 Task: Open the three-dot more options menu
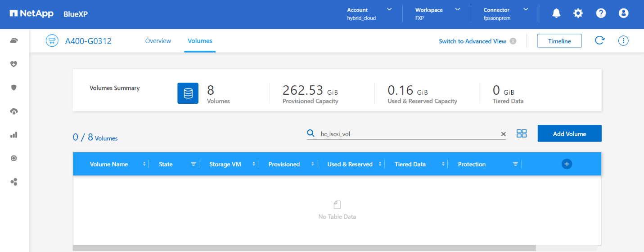(x=623, y=41)
